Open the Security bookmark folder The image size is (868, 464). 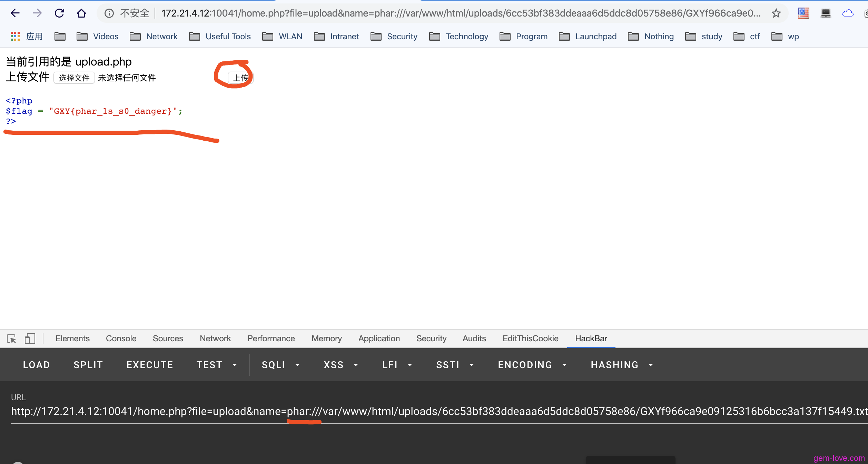[x=394, y=36]
